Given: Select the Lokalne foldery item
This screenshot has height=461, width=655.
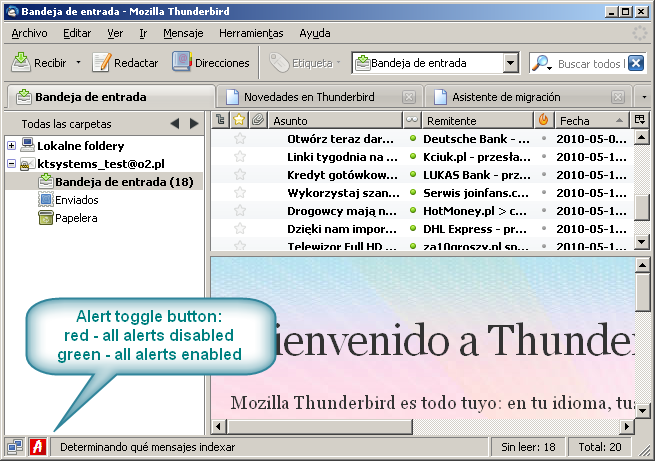Looking at the screenshot, I should pyautogui.click(x=81, y=146).
